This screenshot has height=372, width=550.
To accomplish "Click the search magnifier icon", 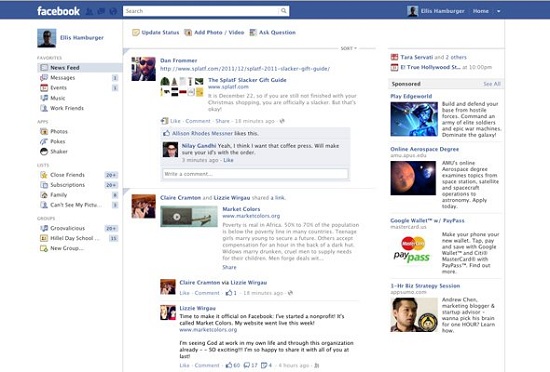I will pyautogui.click(x=283, y=11).
